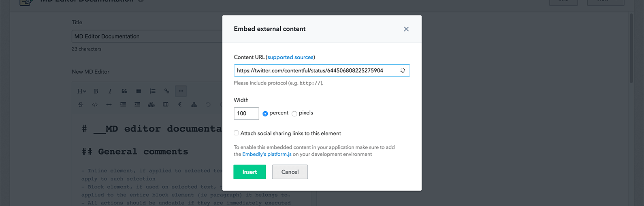Insert a special character with the euro icon
Image resolution: width=644 pixels, height=206 pixels.
coord(180,104)
